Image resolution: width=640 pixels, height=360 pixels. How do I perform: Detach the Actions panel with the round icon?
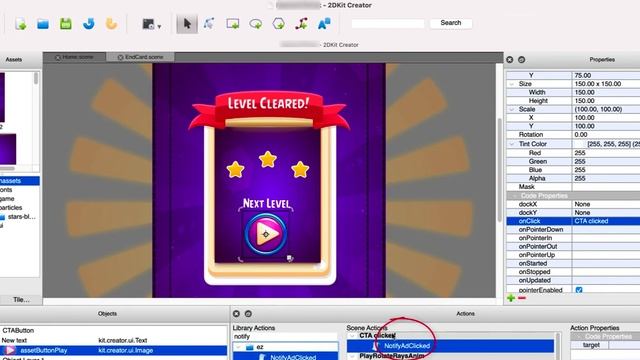(248, 313)
